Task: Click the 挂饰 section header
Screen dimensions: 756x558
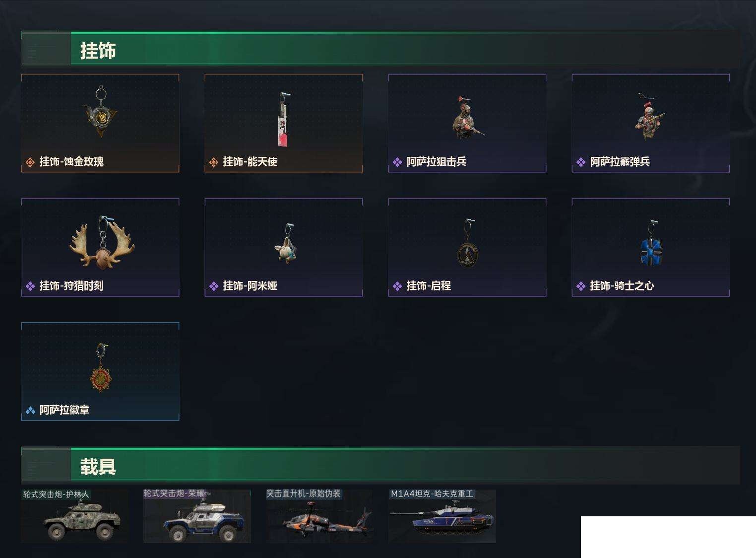Action: pos(380,49)
